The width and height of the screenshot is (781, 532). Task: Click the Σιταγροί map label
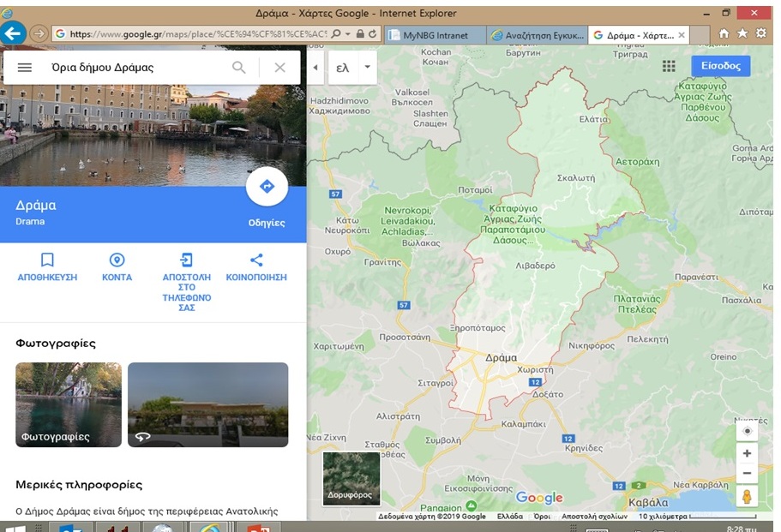click(x=436, y=383)
